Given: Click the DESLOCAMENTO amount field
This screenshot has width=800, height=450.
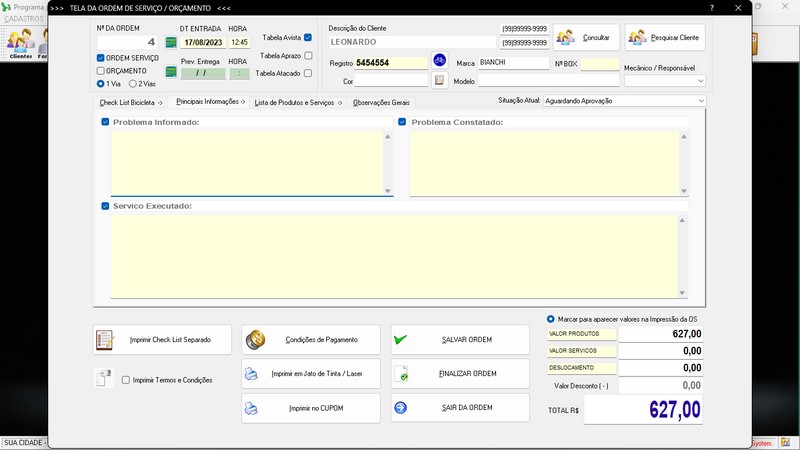Looking at the screenshot, I should [x=661, y=368].
